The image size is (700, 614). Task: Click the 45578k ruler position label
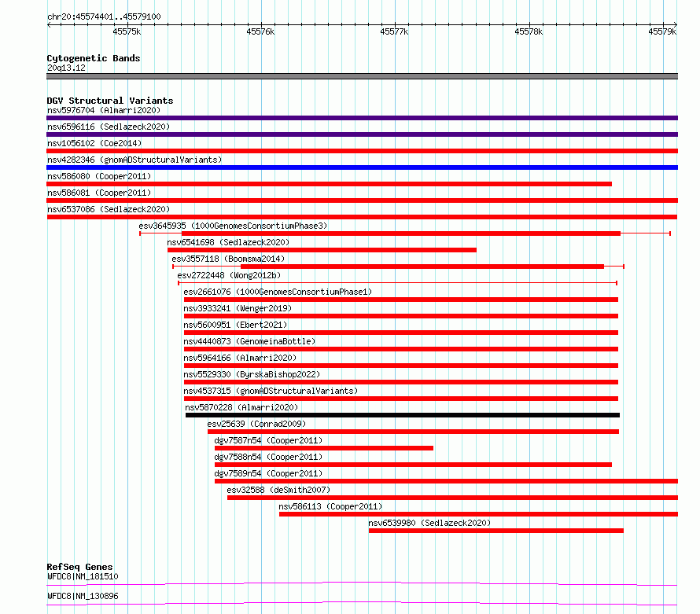point(529,31)
